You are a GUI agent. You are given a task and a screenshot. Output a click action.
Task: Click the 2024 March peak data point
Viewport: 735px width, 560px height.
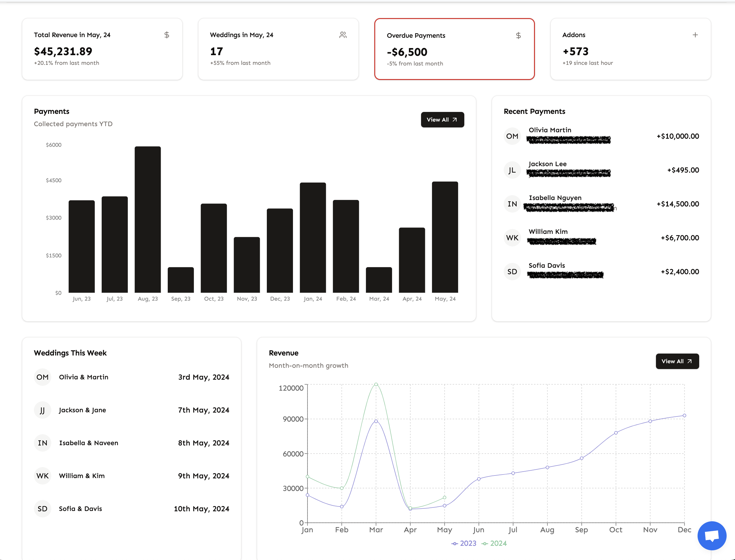(376, 384)
